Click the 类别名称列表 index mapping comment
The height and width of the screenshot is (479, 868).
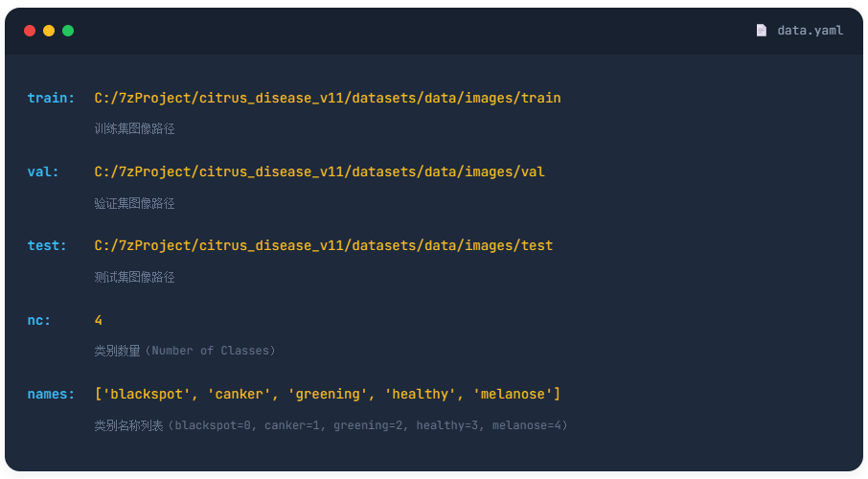coord(331,425)
